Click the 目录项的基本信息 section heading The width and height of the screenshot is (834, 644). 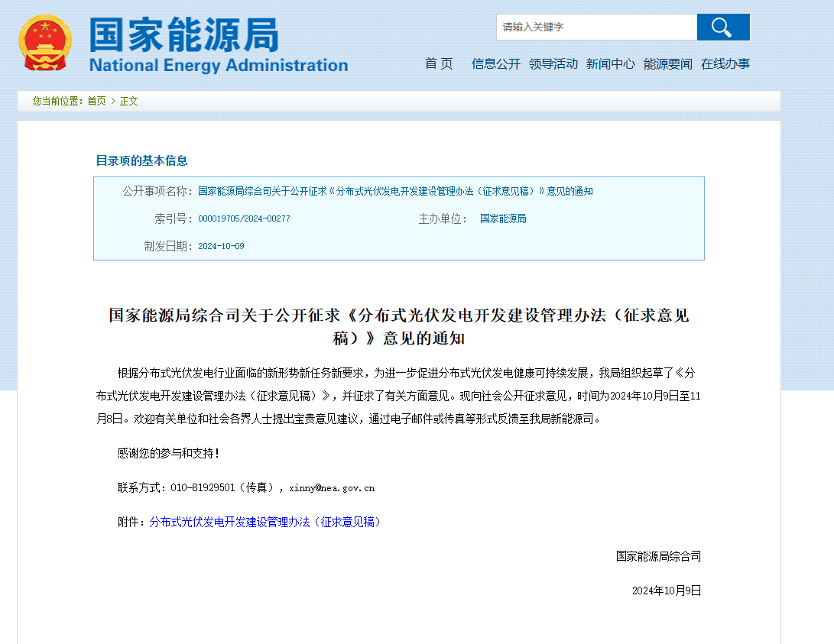point(141,160)
